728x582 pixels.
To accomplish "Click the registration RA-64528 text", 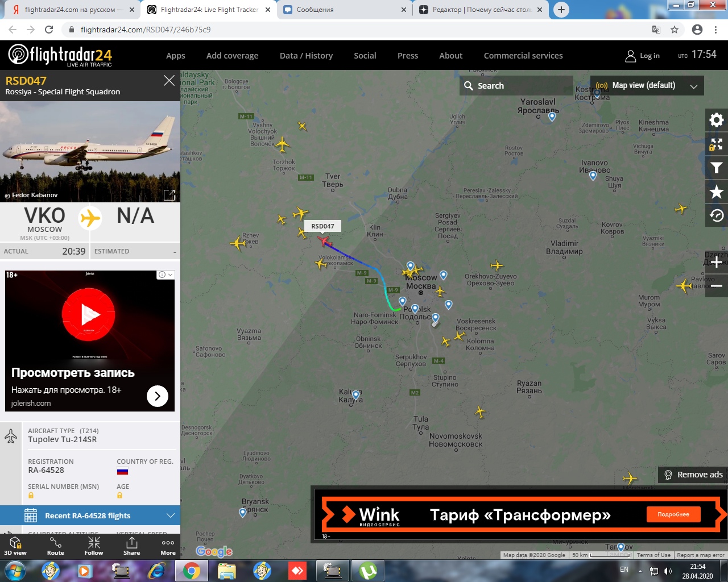I will [x=46, y=470].
